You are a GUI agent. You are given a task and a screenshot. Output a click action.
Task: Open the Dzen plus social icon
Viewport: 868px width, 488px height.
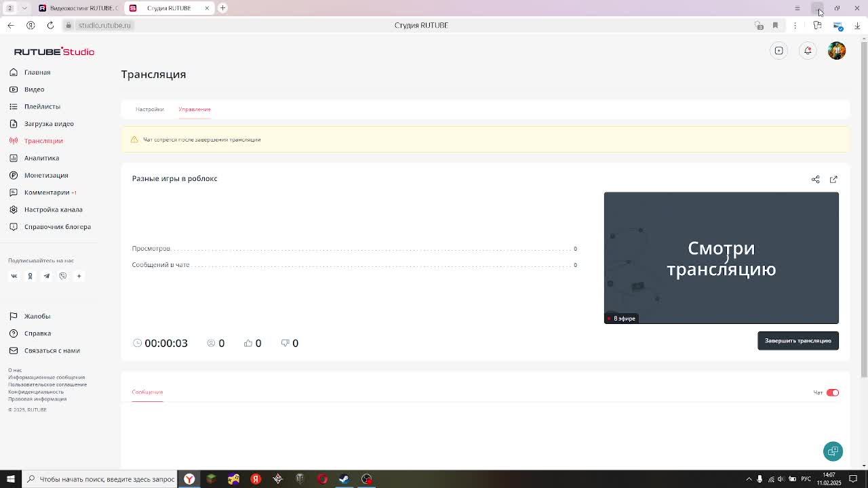(x=79, y=276)
